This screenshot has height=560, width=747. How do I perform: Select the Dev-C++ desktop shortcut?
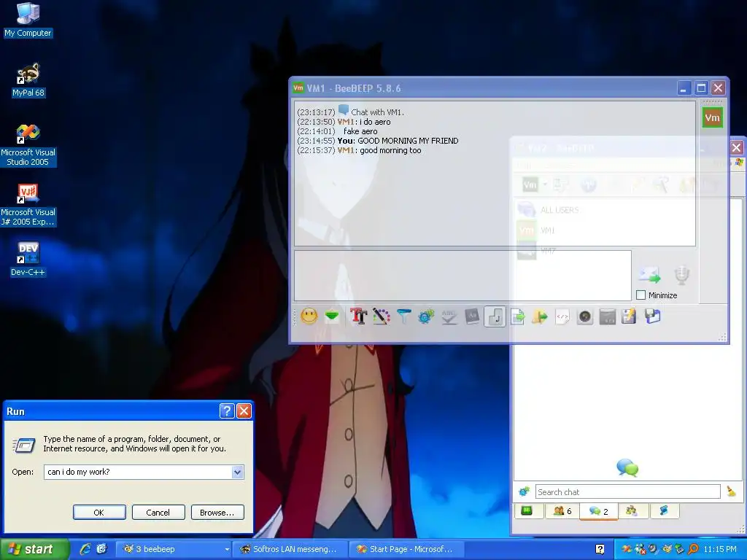click(x=28, y=259)
